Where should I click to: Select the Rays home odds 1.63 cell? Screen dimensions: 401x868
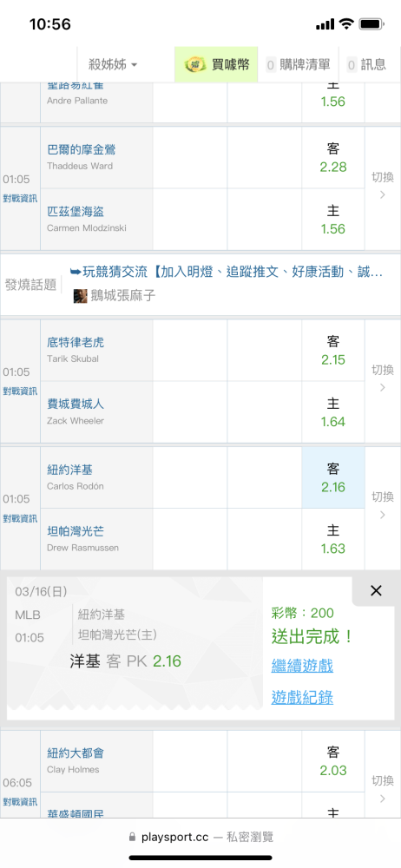pos(333,539)
